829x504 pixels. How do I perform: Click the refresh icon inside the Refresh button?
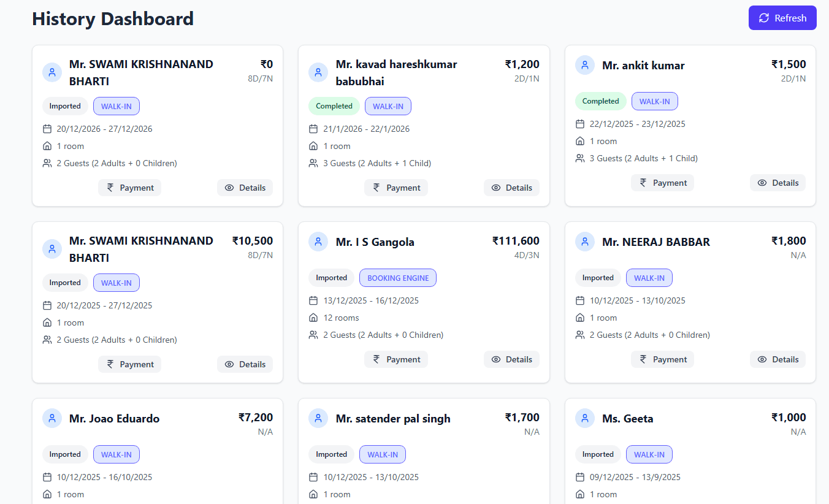(763, 18)
